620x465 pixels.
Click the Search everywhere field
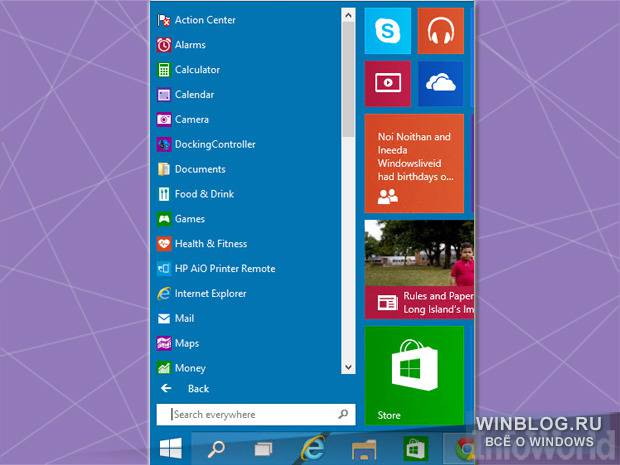pos(256,414)
